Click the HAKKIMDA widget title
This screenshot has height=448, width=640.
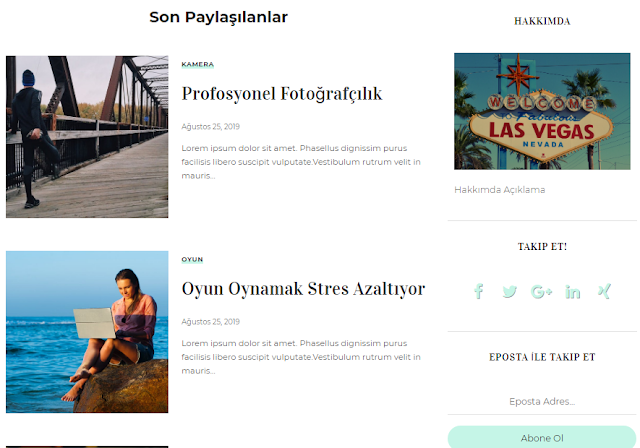click(x=542, y=21)
